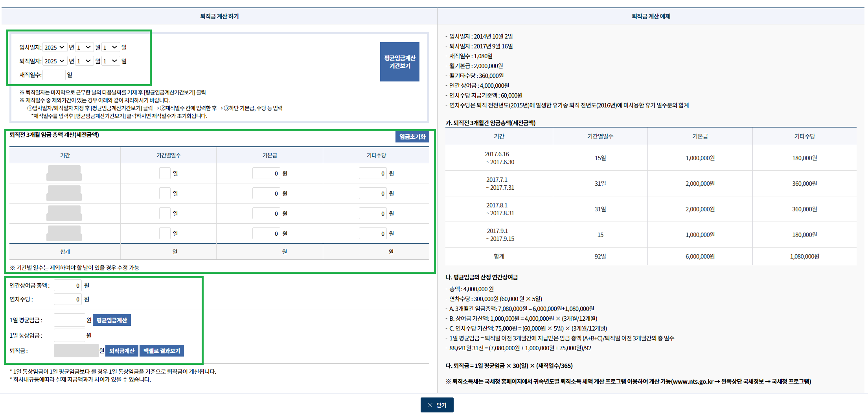Click the 연차수당 input field

(68, 299)
